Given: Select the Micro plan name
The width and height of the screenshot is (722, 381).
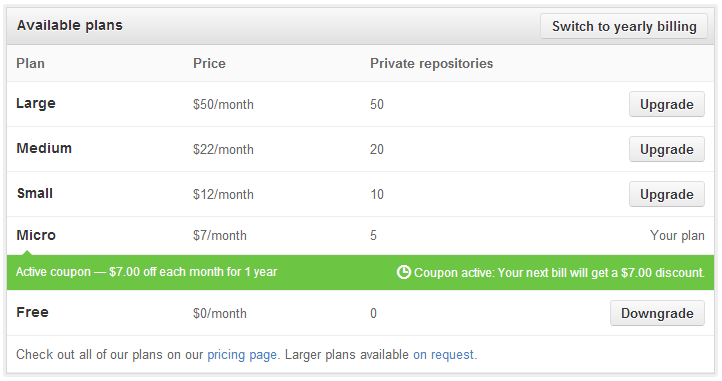Looking at the screenshot, I should (x=36, y=235).
